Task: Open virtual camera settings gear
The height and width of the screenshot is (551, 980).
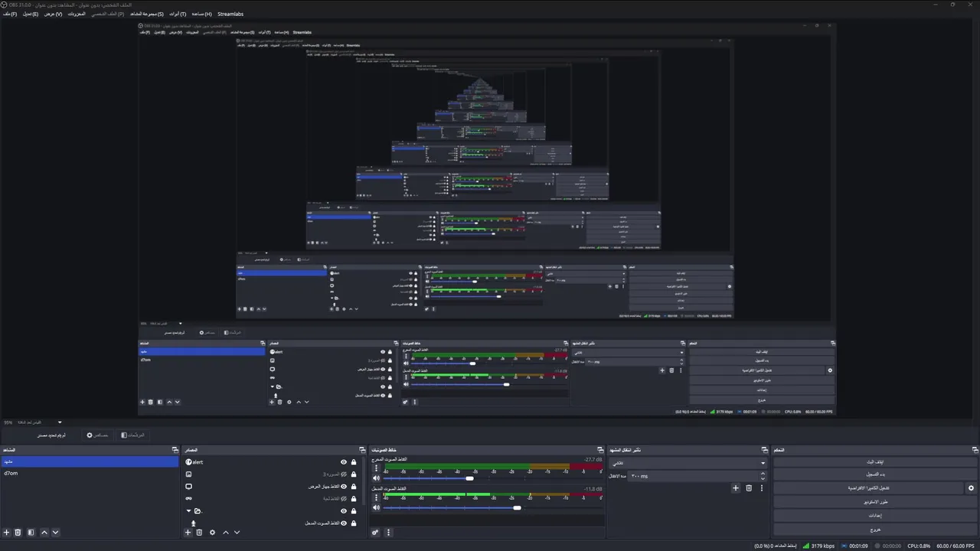Action: tap(972, 487)
